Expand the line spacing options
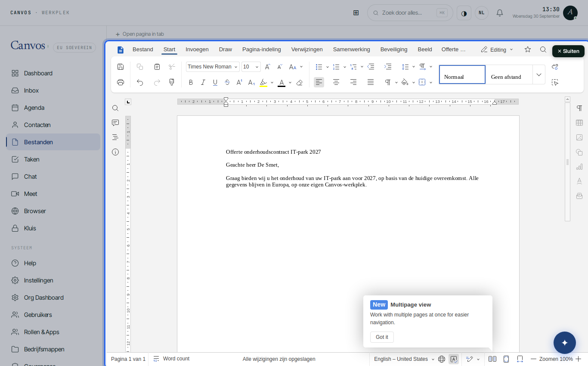This screenshot has height=366, width=588. pyautogui.click(x=413, y=67)
